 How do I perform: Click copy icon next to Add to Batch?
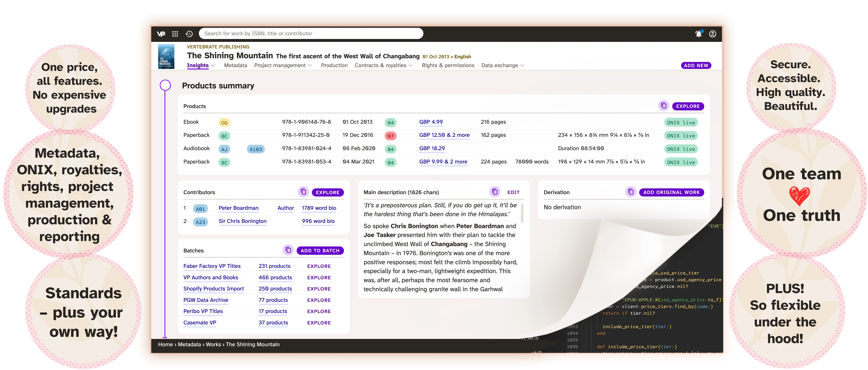coord(288,250)
